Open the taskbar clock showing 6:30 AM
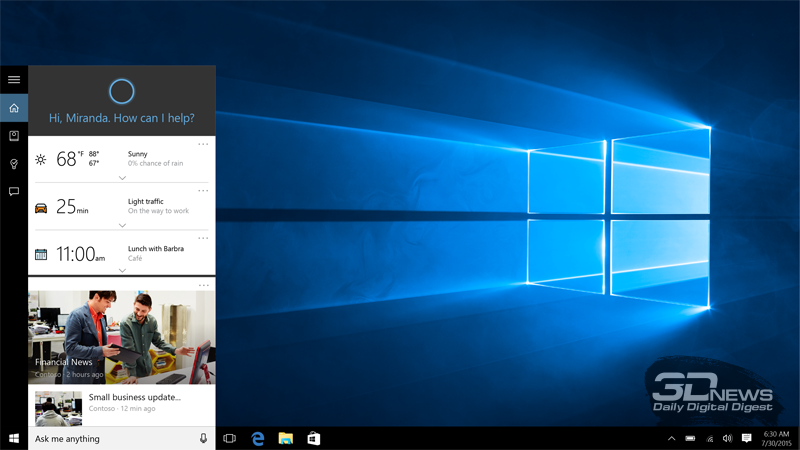 776,438
